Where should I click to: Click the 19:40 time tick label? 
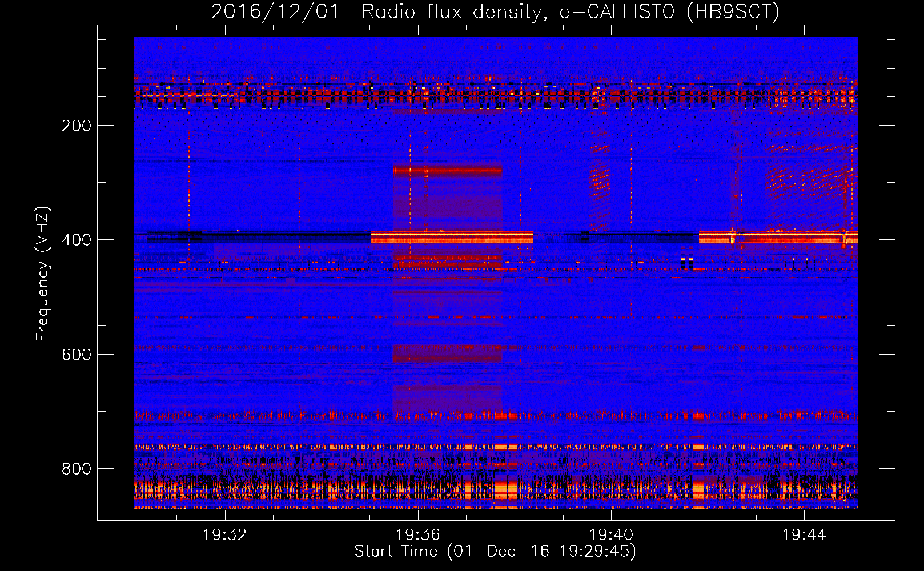611,534
